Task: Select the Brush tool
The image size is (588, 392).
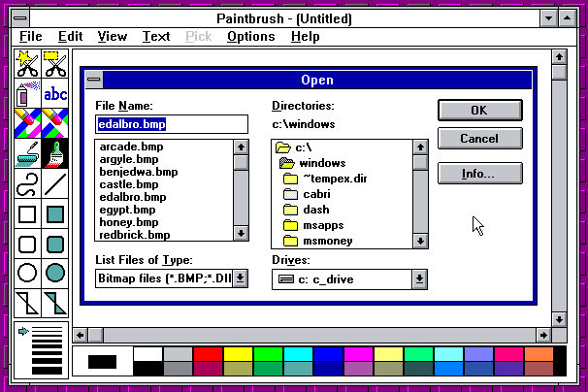Action: click(x=55, y=153)
